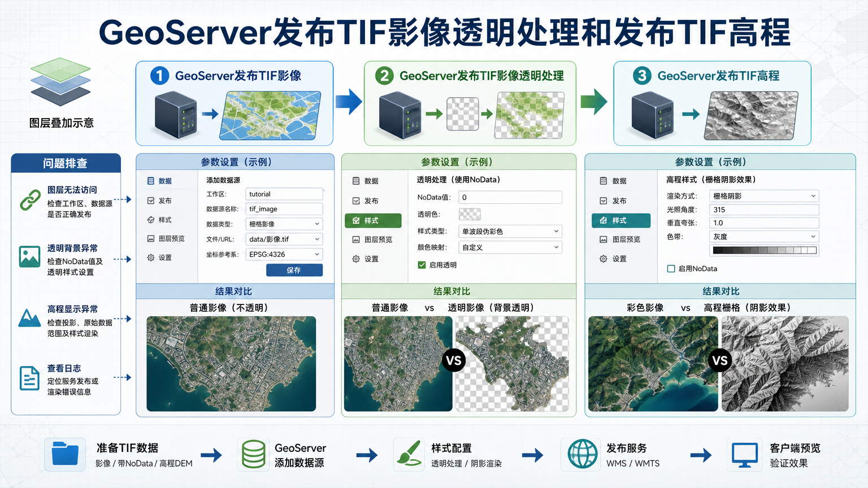Image resolution: width=868 pixels, height=488 pixels.
Task: Click the 设置 gear in first parameter panel
Action: tap(151, 258)
